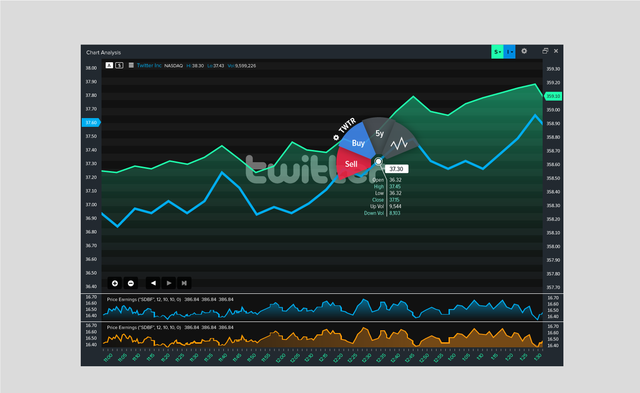Zoom out with the minus button
The image size is (640, 393).
pos(131,283)
